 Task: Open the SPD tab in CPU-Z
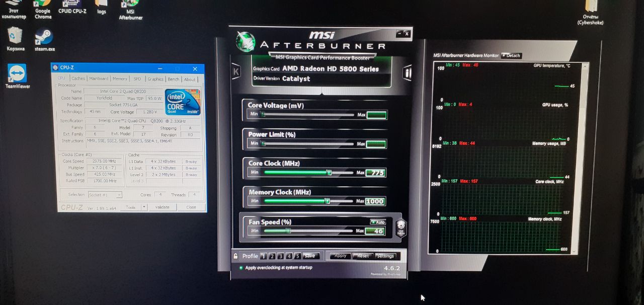(137, 79)
